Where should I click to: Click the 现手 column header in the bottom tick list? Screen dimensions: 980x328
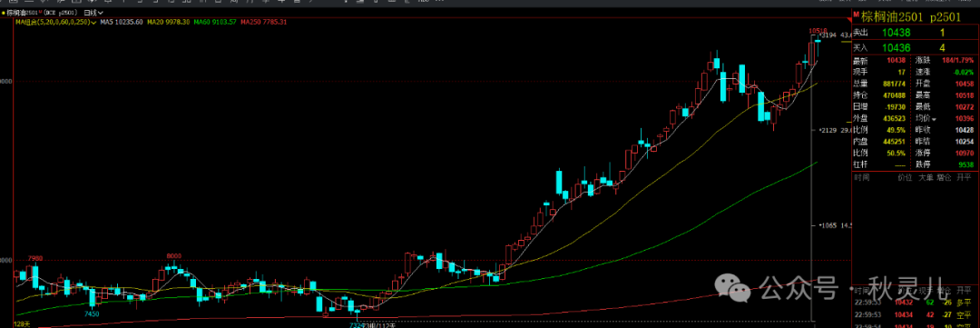925,291
